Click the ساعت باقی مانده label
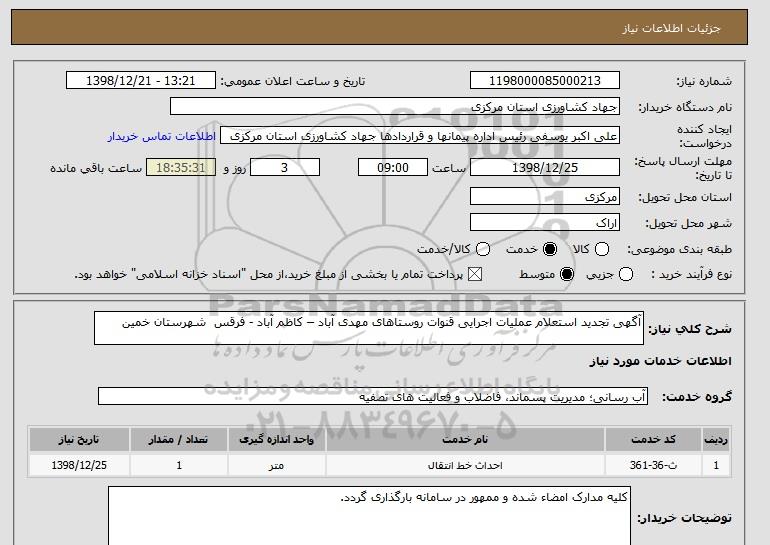770x545 pixels. click(x=96, y=168)
